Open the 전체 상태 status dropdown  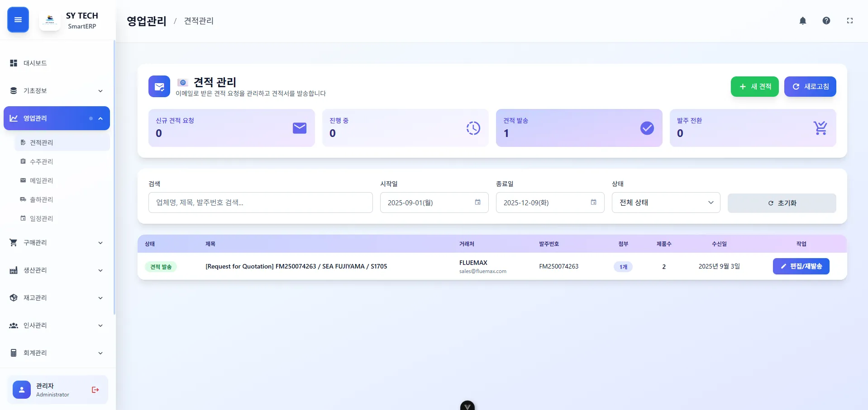(666, 203)
